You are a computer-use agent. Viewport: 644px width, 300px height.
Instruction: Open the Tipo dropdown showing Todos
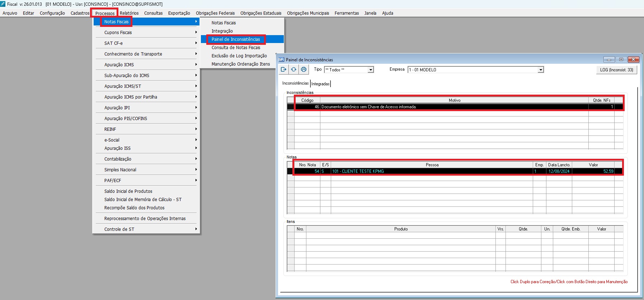point(371,70)
